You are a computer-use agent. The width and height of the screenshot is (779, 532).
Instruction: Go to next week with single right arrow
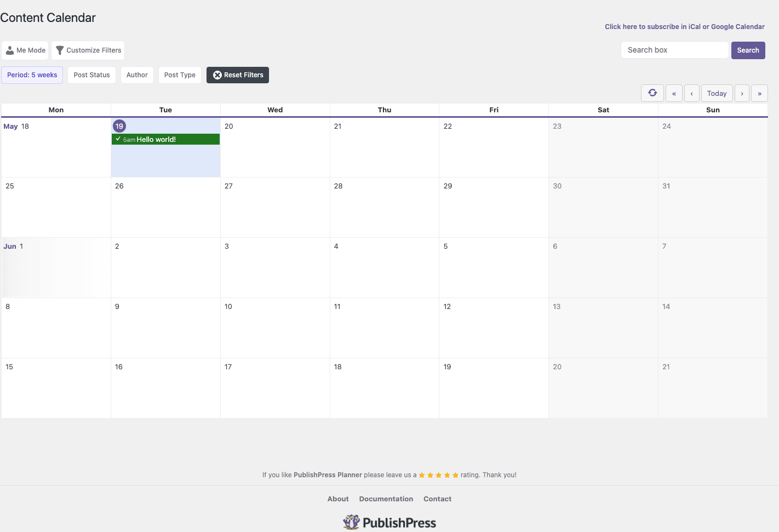[742, 93]
